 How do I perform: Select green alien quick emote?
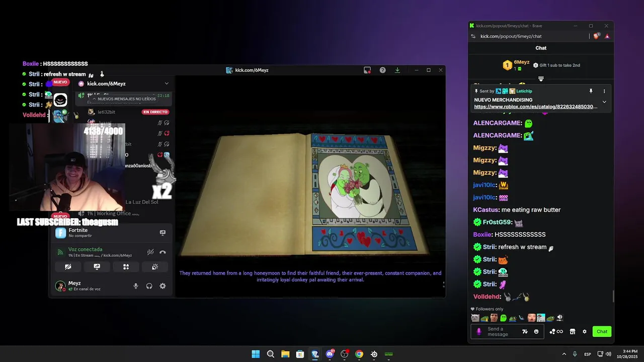pyautogui.click(x=503, y=318)
